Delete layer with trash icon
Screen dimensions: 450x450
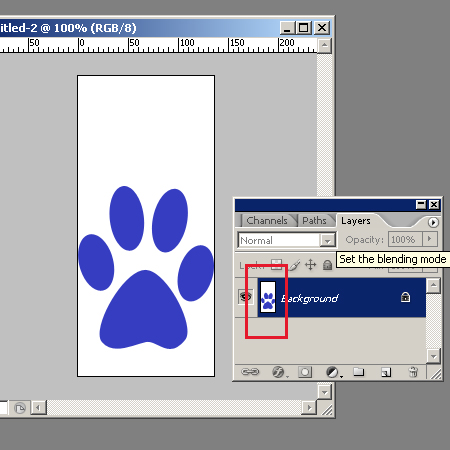[413, 372]
